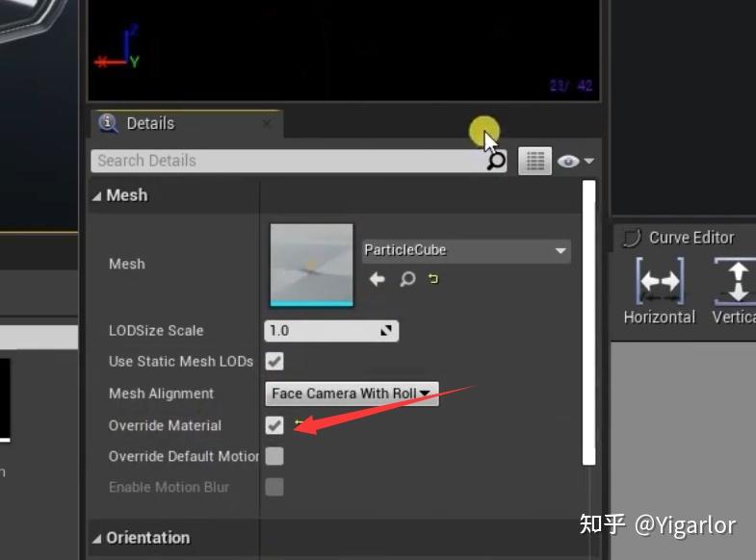Use selected asset arrow for Mesh
The width and height of the screenshot is (756, 560).
pyautogui.click(x=377, y=279)
